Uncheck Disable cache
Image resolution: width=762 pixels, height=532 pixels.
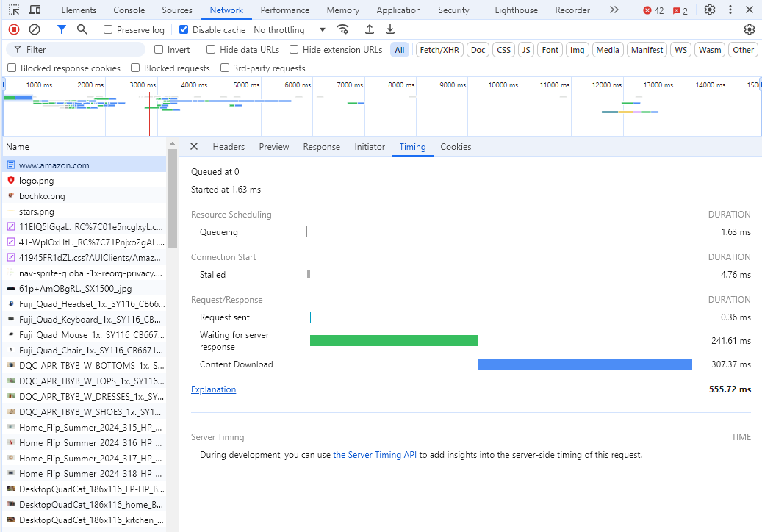(183, 29)
